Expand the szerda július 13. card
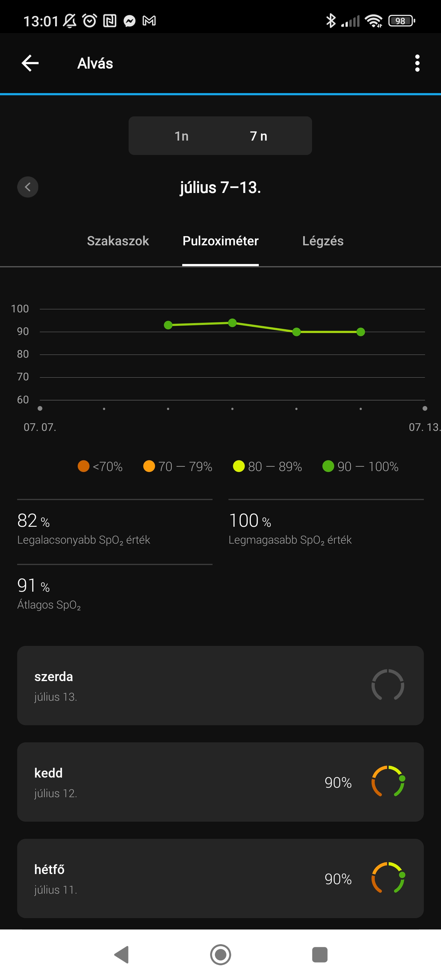The width and height of the screenshot is (441, 980). pyautogui.click(x=220, y=685)
